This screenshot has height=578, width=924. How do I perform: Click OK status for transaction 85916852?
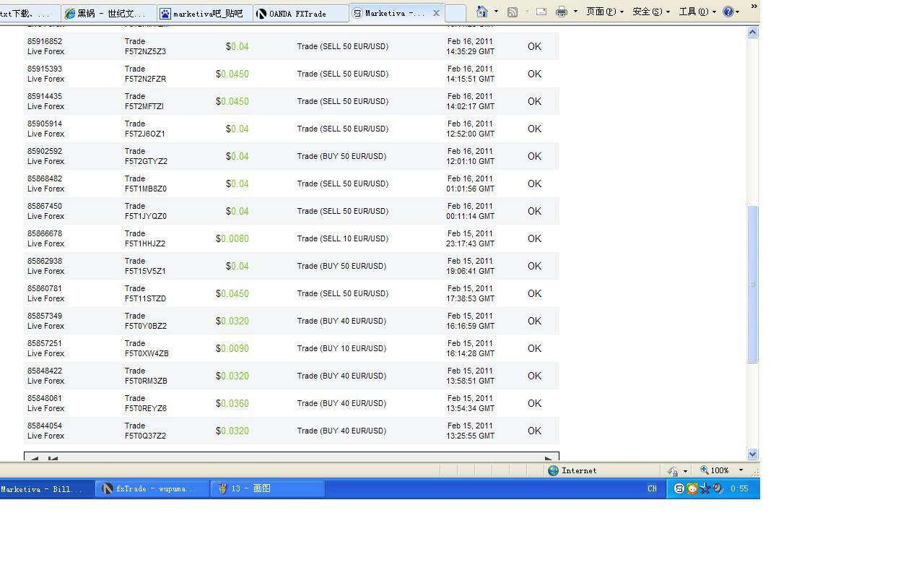point(534,46)
